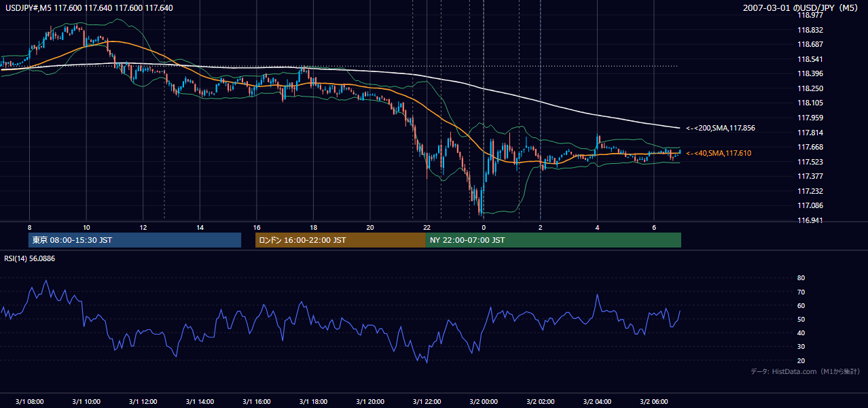Click the 3/1 10:00 date axis label
868x408 pixels.
point(86,401)
